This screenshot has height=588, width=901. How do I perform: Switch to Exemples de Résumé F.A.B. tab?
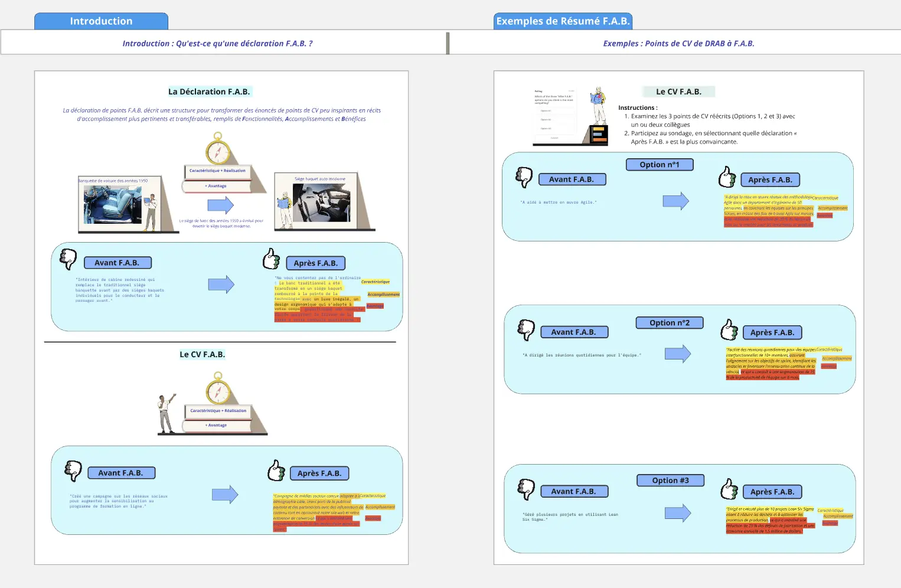click(563, 21)
